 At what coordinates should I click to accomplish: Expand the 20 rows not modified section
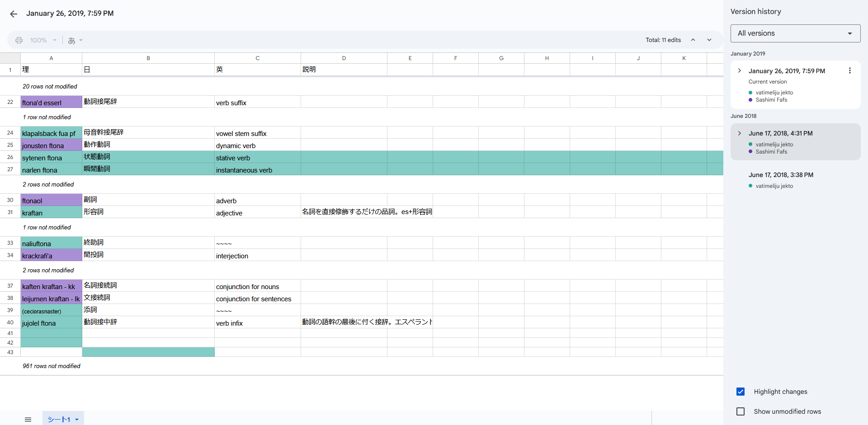50,87
